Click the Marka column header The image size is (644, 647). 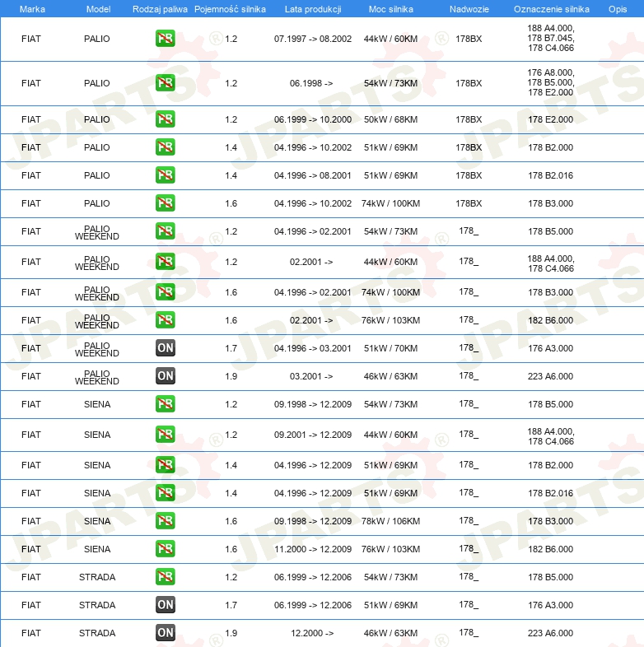tap(31, 8)
